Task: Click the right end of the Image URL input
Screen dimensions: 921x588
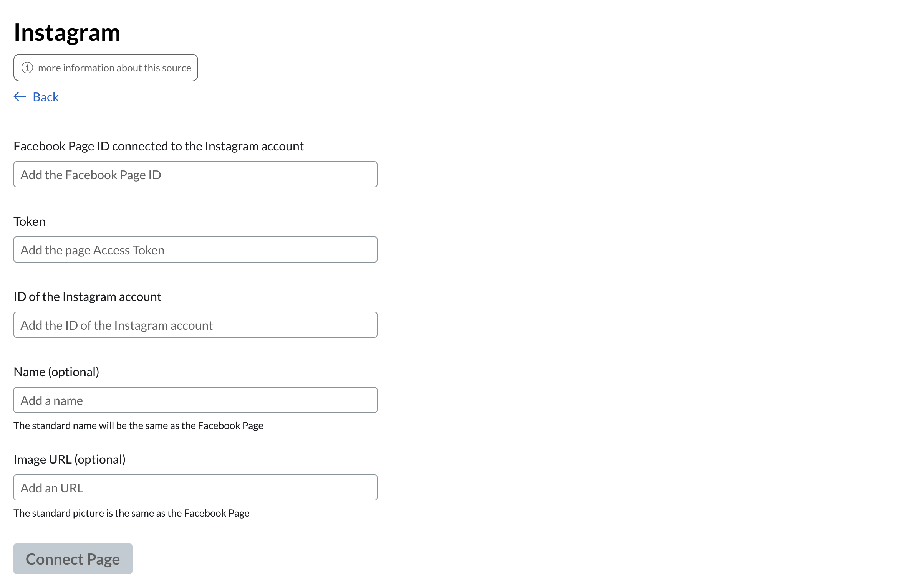Action: tap(365, 488)
